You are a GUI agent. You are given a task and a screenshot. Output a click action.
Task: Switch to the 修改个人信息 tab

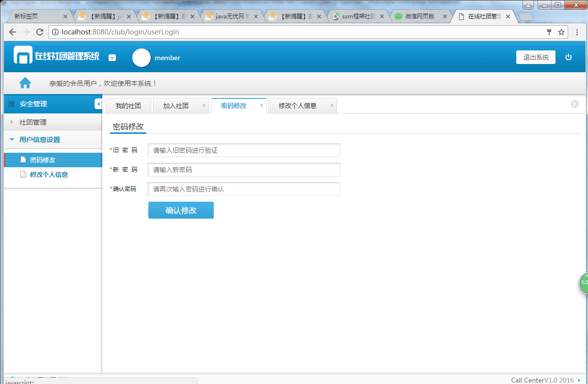click(x=297, y=106)
